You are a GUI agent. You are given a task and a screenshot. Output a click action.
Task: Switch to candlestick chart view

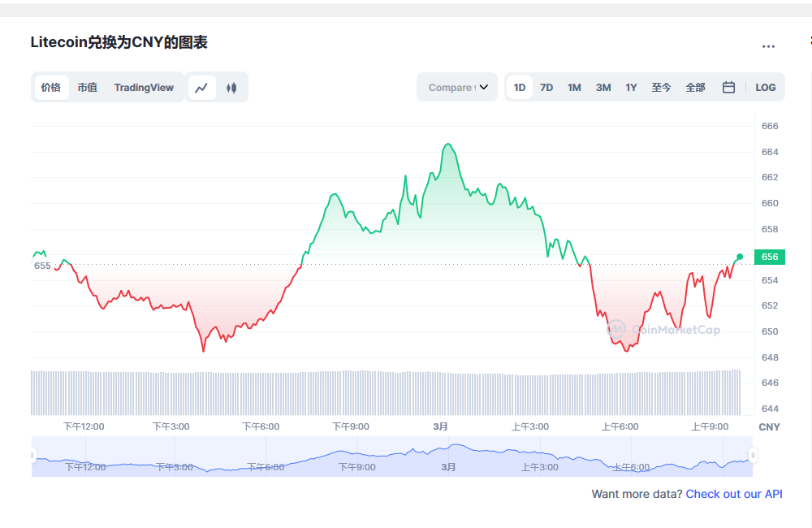click(231, 87)
